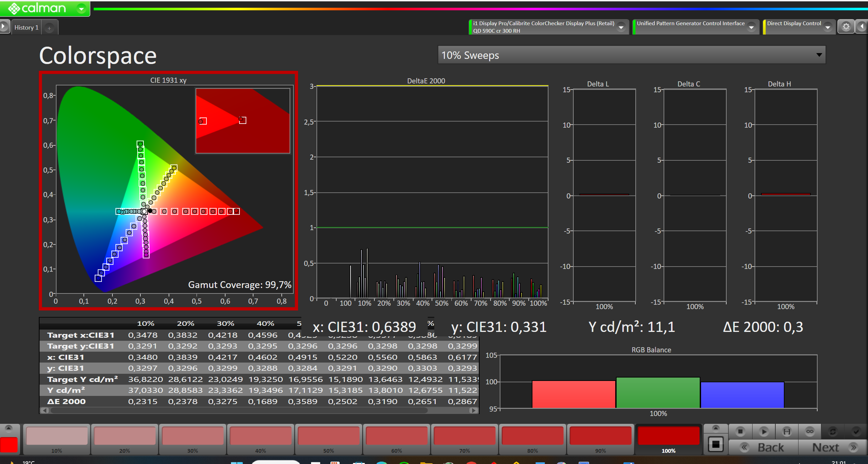
Task: Collapse the right panel arrow button
Action: tap(862, 27)
